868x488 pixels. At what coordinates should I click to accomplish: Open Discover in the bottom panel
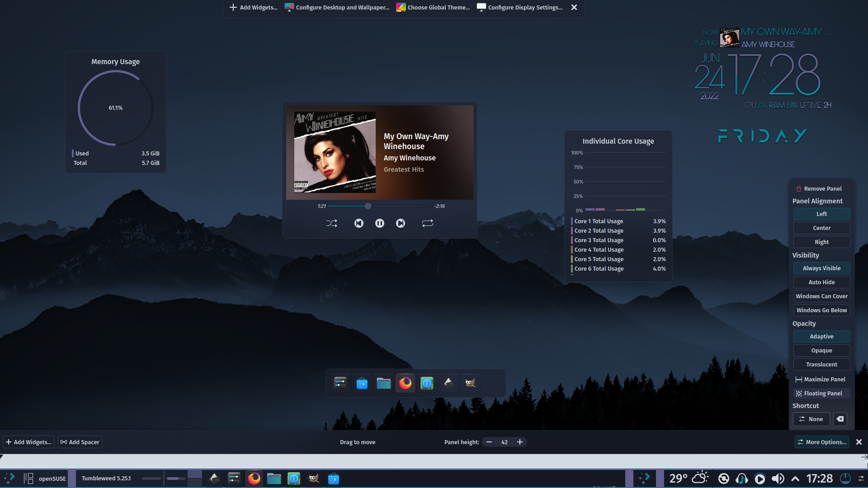334,479
